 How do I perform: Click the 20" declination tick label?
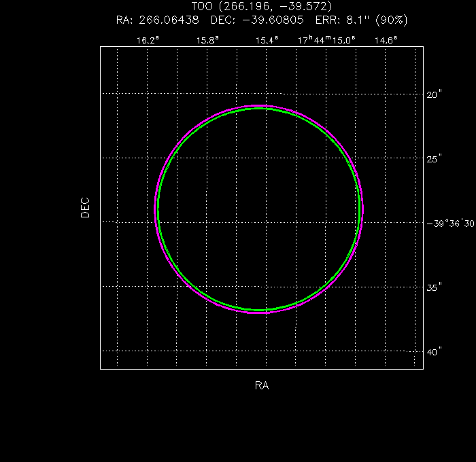(x=434, y=94)
